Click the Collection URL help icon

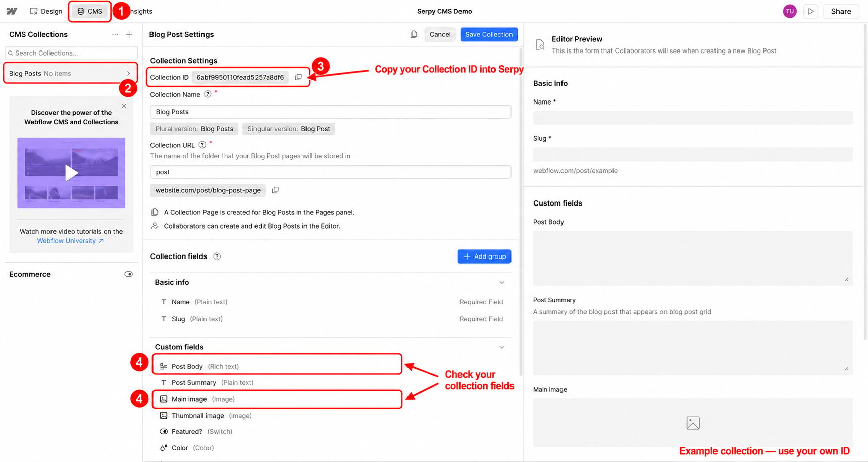click(202, 145)
